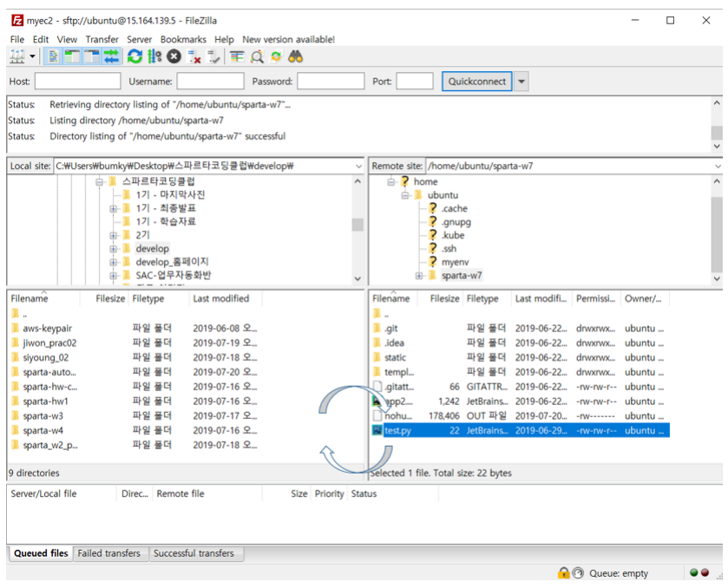
Task: Open Local site path dropdown
Action: [x=358, y=167]
